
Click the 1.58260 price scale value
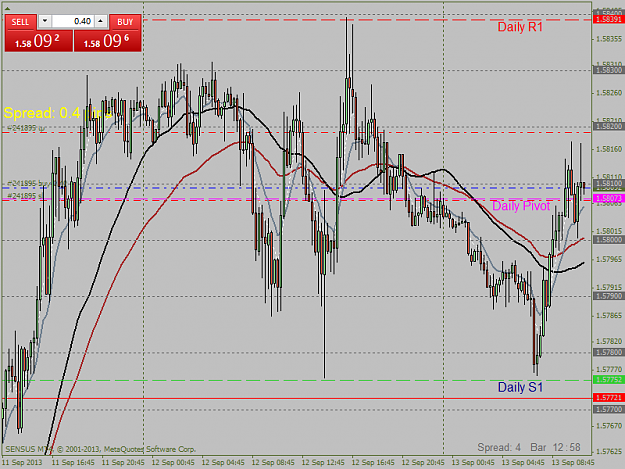pyautogui.click(x=609, y=93)
